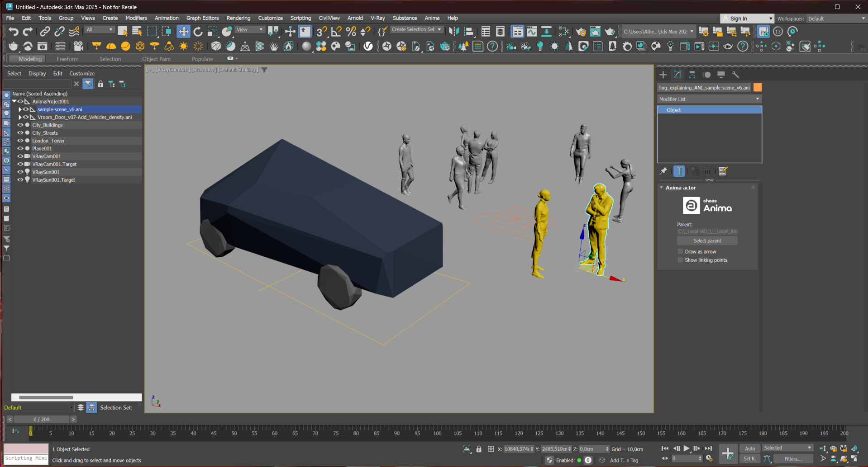Open the Create command panel tab

point(663,75)
